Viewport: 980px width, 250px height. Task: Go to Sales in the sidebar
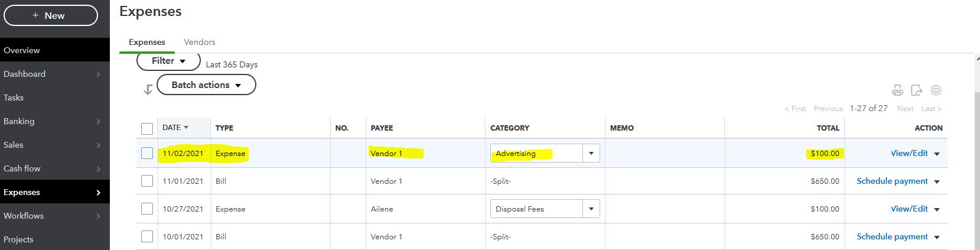click(x=14, y=145)
